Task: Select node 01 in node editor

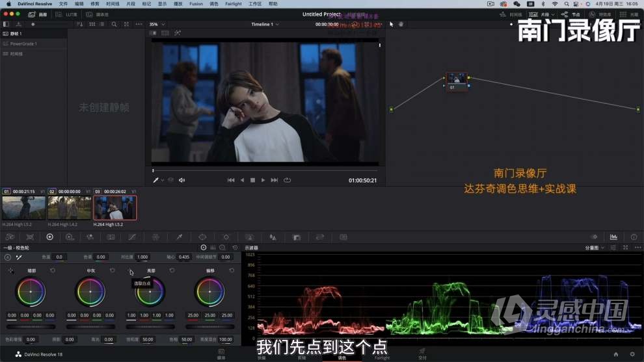Action: coord(457,82)
